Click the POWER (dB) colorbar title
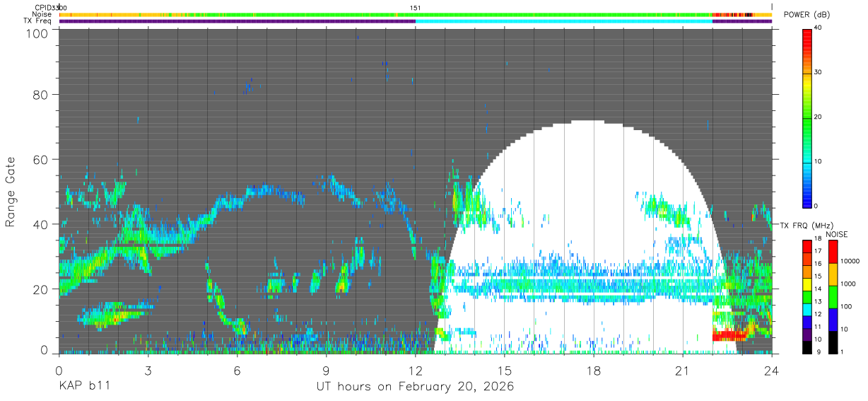The width and height of the screenshot is (868, 401). point(807,15)
